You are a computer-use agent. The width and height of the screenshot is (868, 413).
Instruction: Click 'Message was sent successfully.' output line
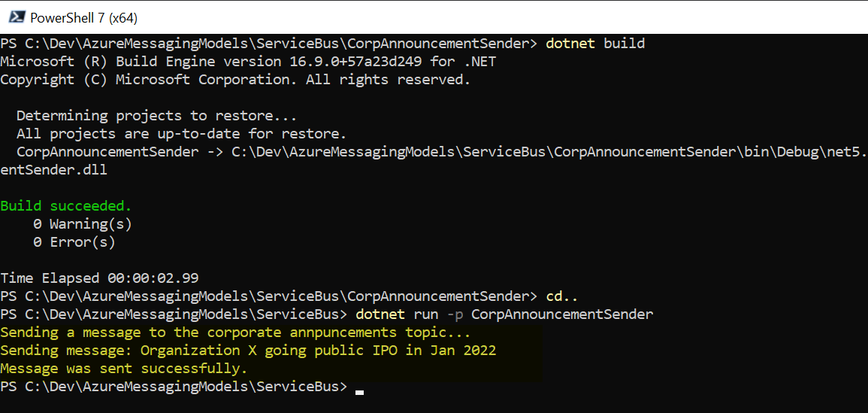124,369
